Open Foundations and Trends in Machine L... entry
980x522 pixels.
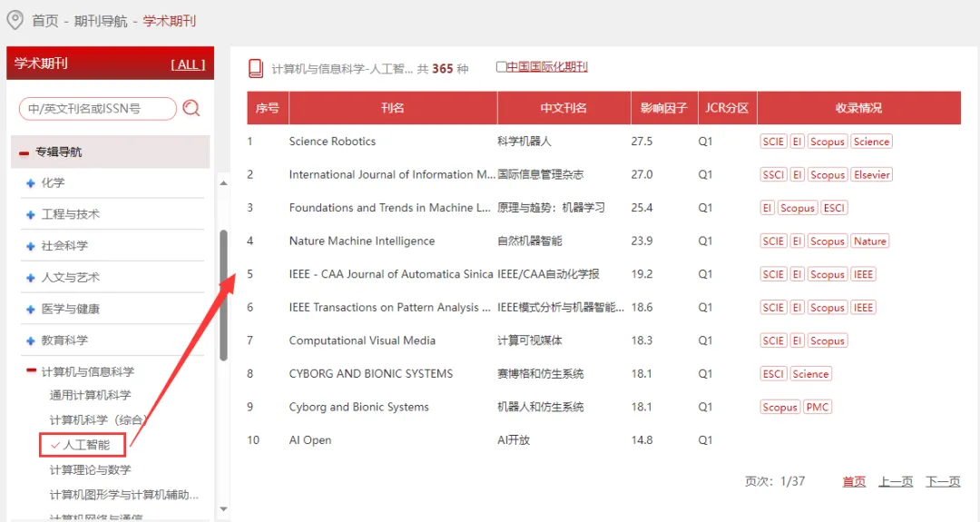point(390,208)
